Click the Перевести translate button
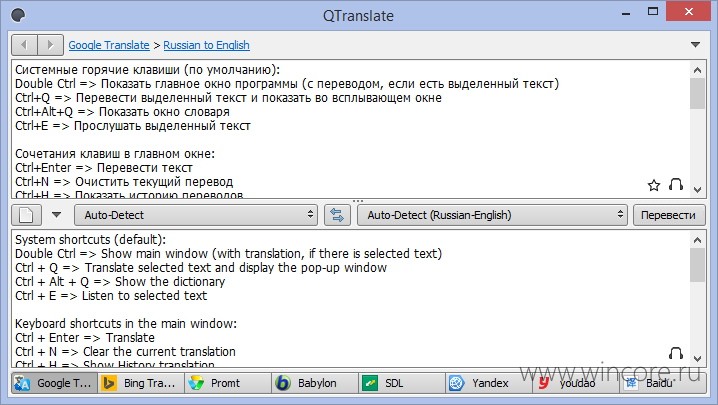Screen dimensions: 718x405 [x=668, y=215]
